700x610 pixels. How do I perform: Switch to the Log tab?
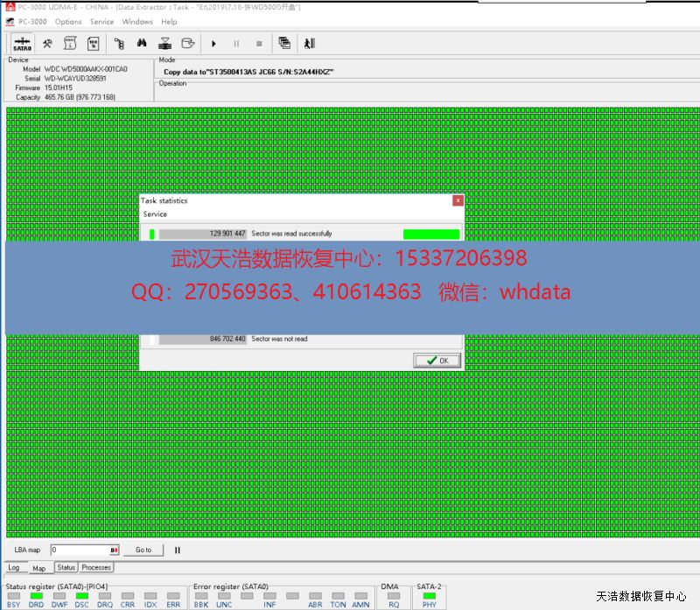14,568
